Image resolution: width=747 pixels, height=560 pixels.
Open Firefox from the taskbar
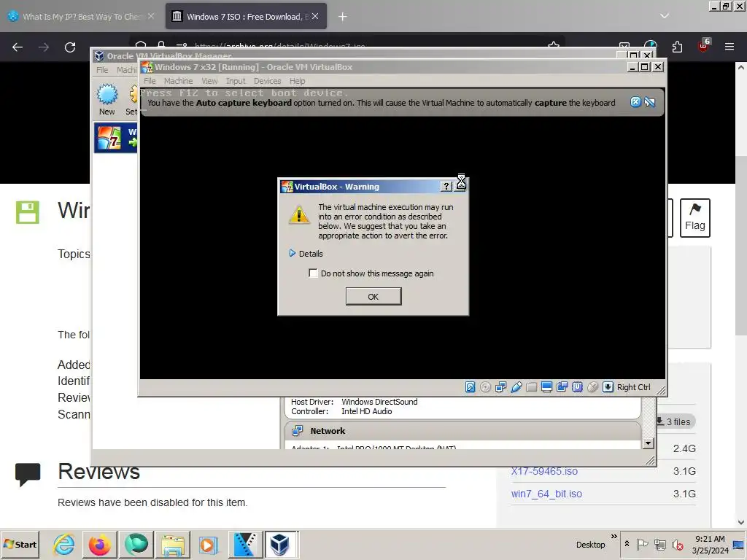click(x=99, y=544)
